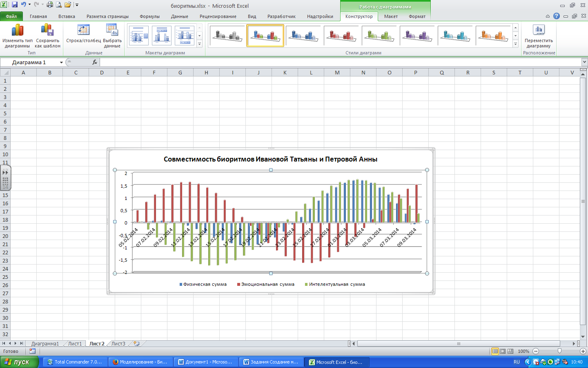Click the Open folder icon in quick access toolbar
This screenshot has width=588, height=368.
coord(68,5)
